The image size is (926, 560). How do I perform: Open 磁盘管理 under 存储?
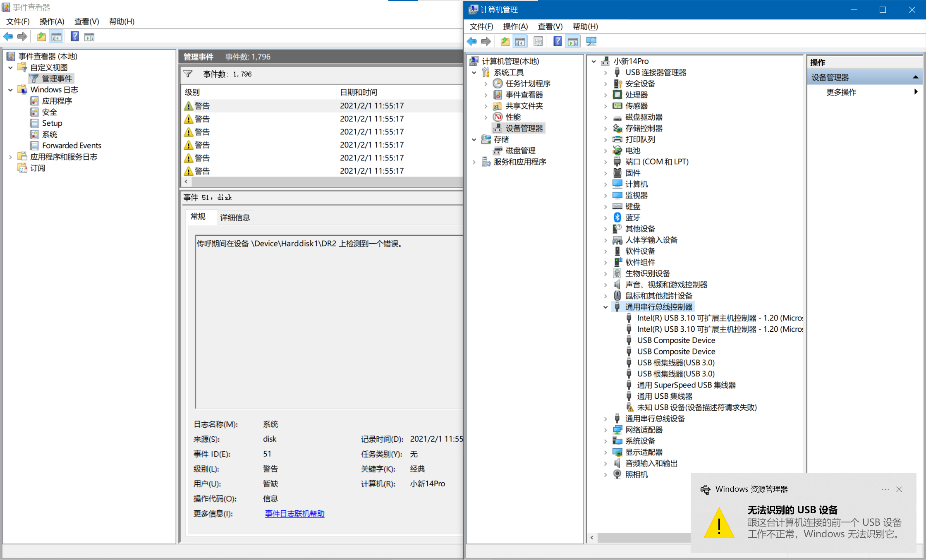520,151
